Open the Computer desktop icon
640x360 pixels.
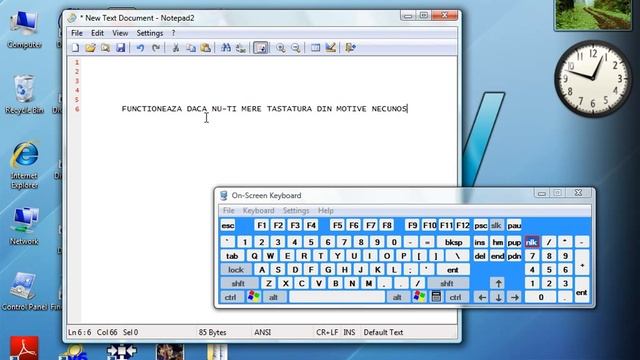point(24,29)
